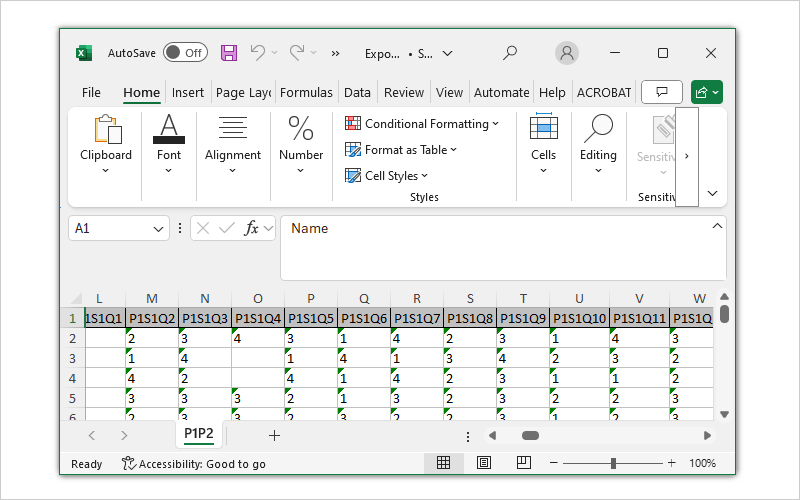
Task: Open the search magnifier in title bar
Action: [x=509, y=53]
